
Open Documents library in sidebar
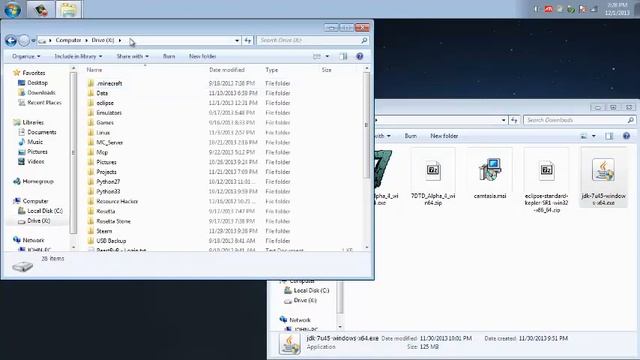42,132
